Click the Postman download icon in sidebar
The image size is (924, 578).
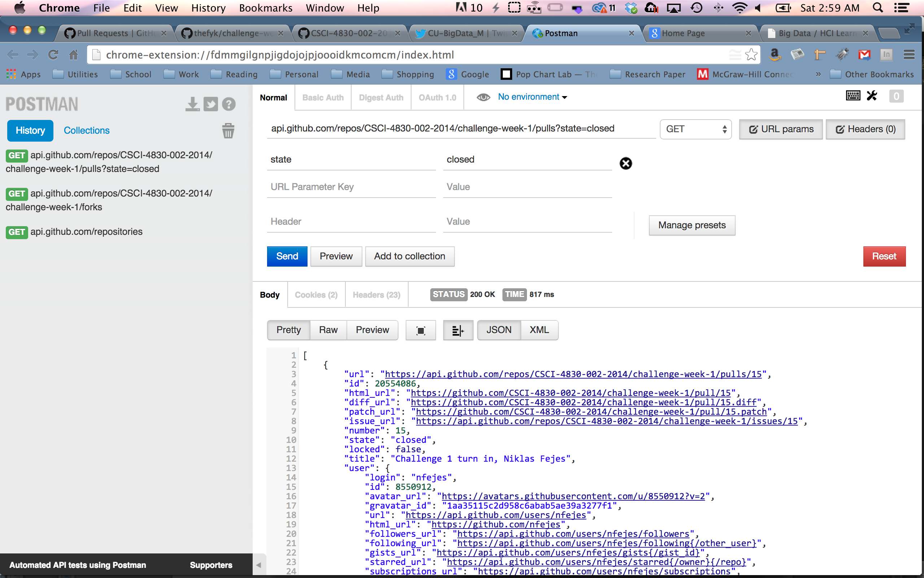(192, 104)
